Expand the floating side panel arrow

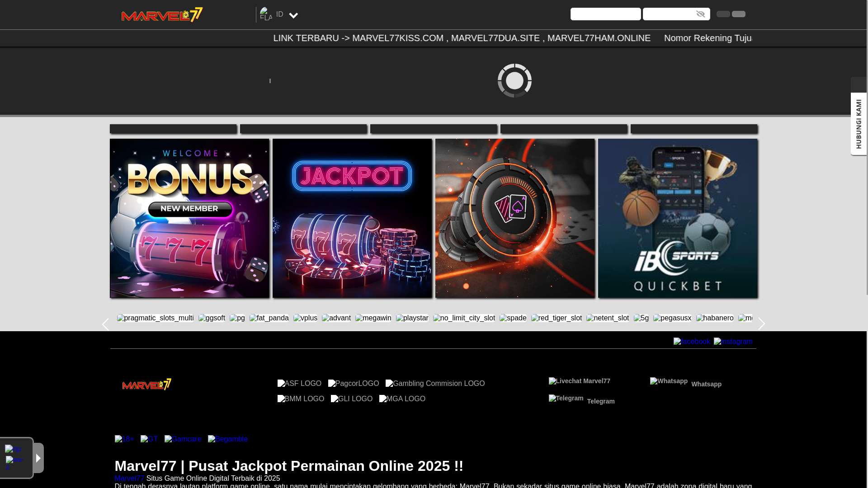click(x=38, y=458)
